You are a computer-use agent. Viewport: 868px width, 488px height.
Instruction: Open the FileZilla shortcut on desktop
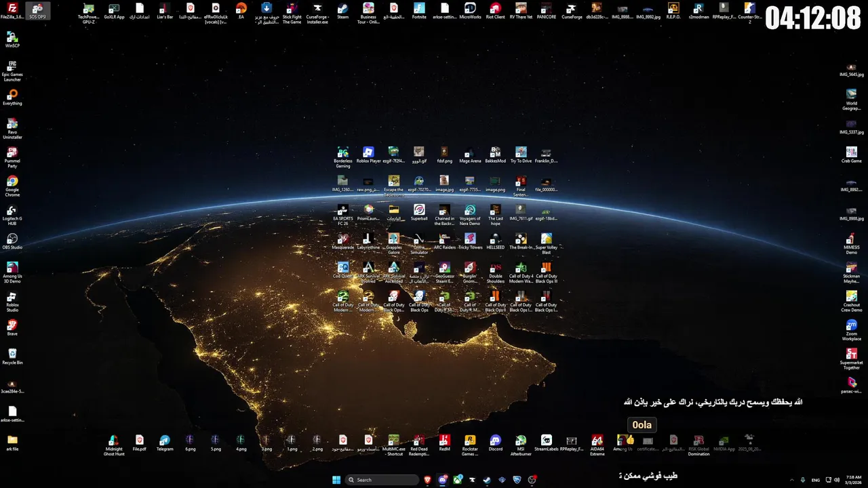[x=12, y=11]
